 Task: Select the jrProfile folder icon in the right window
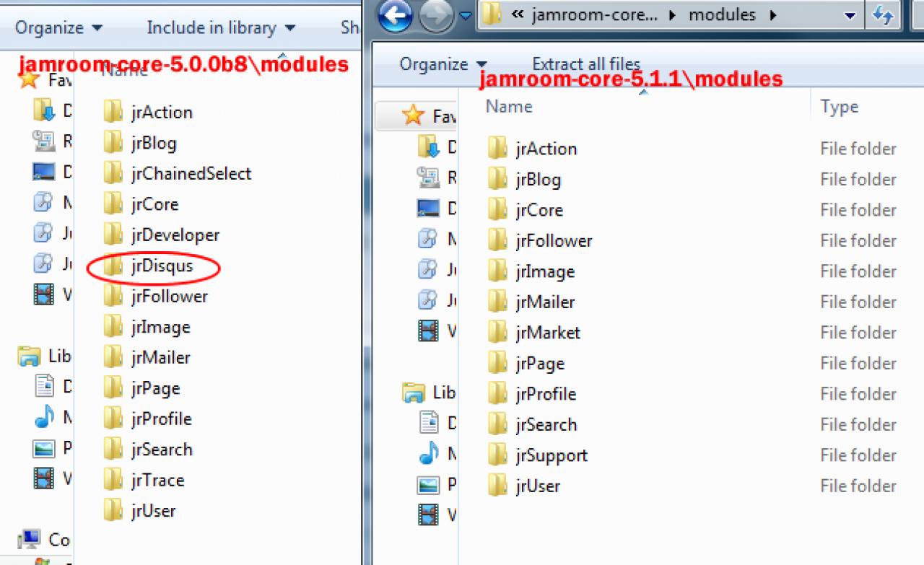[x=497, y=394]
